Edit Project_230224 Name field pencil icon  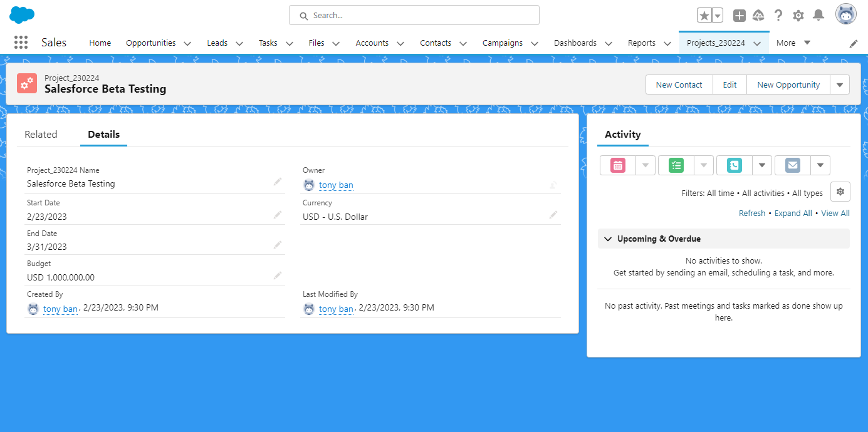[278, 182]
